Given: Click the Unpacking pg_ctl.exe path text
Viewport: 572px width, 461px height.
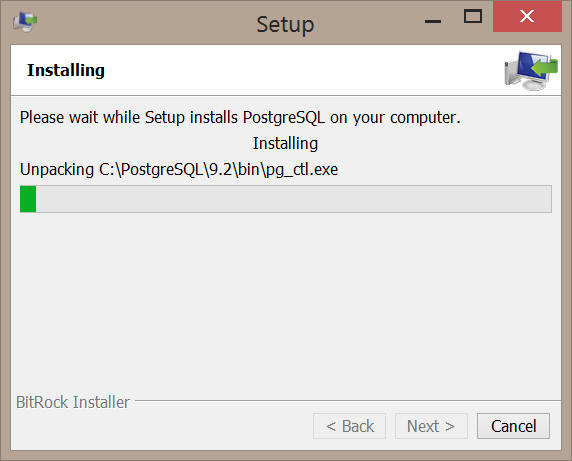Looking at the screenshot, I should point(179,170).
